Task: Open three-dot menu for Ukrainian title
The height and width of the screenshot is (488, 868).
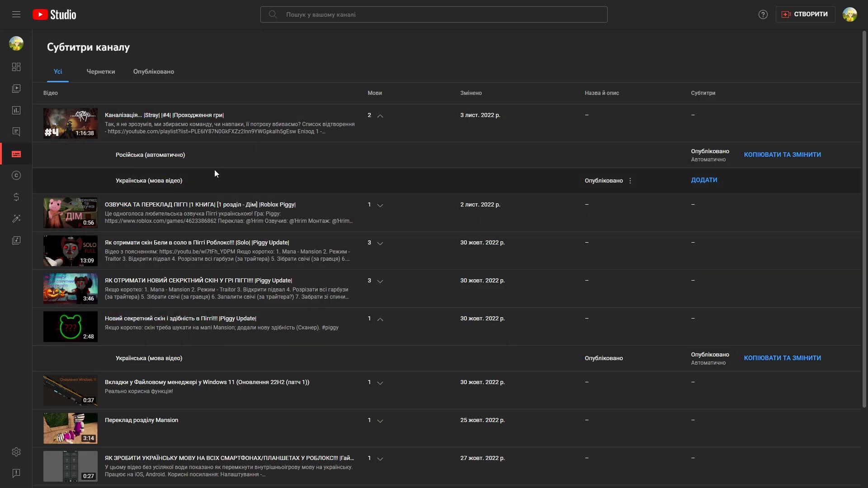Action: tap(630, 181)
